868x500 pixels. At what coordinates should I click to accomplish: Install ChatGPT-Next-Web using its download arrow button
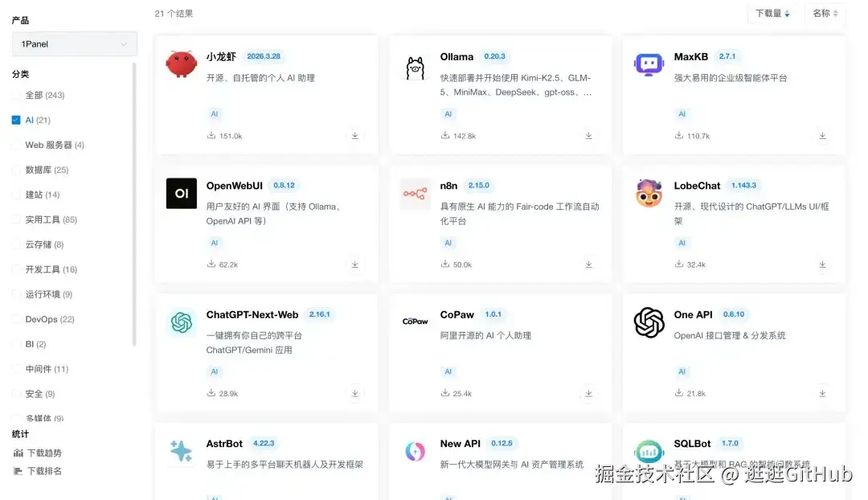tap(355, 394)
